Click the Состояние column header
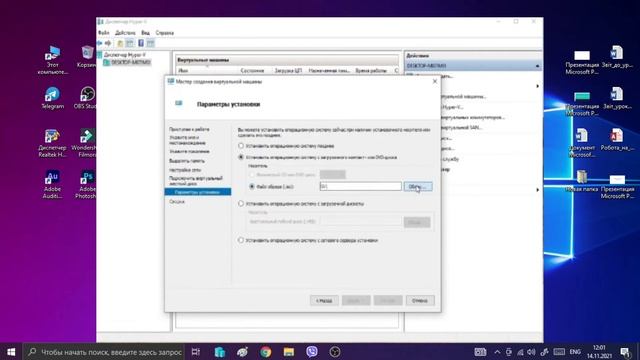The image size is (640, 360). (x=252, y=71)
